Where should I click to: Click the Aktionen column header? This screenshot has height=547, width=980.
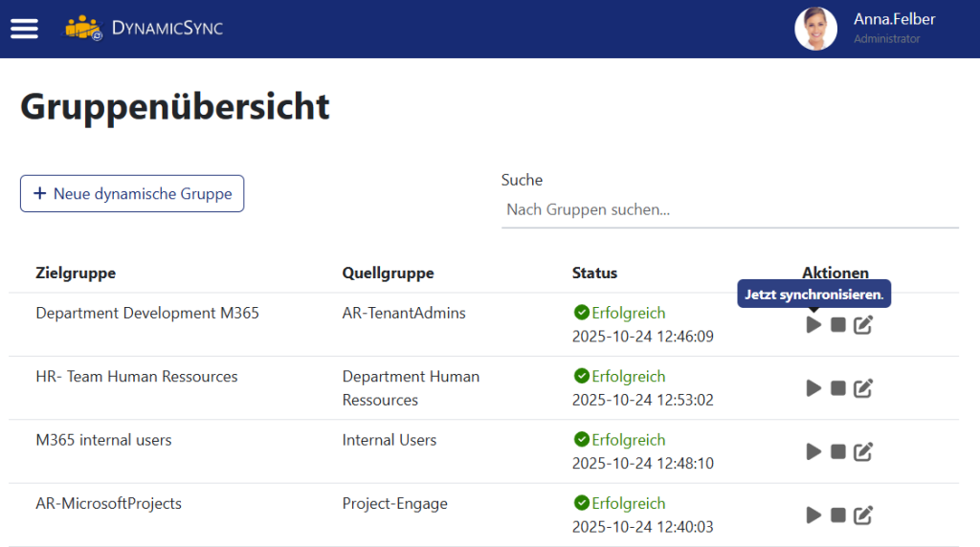point(835,273)
